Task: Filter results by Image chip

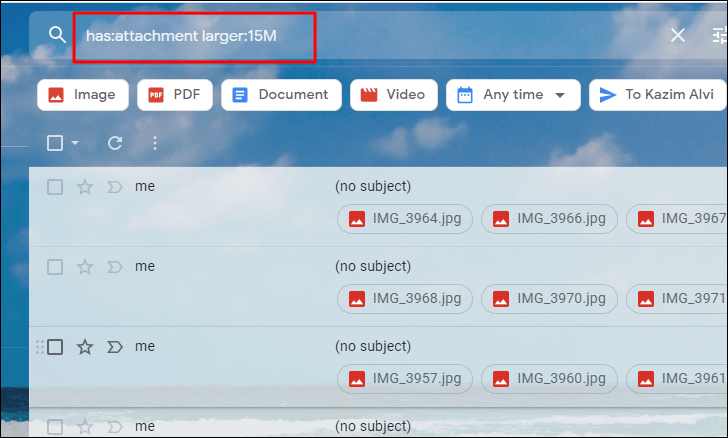Action: tap(83, 95)
